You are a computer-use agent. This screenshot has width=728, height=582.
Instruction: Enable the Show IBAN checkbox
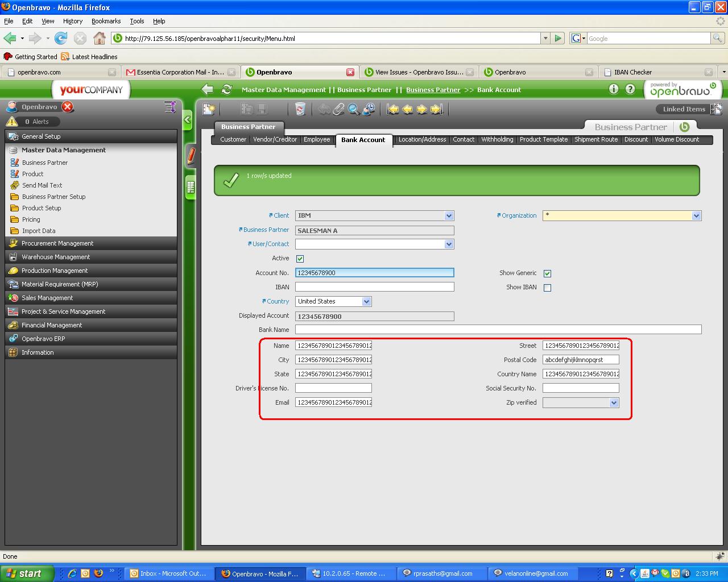(x=547, y=288)
